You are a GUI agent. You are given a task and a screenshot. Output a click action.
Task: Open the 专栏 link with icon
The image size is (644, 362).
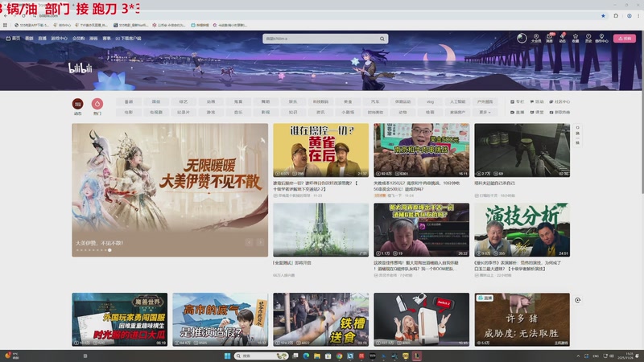[x=518, y=101]
